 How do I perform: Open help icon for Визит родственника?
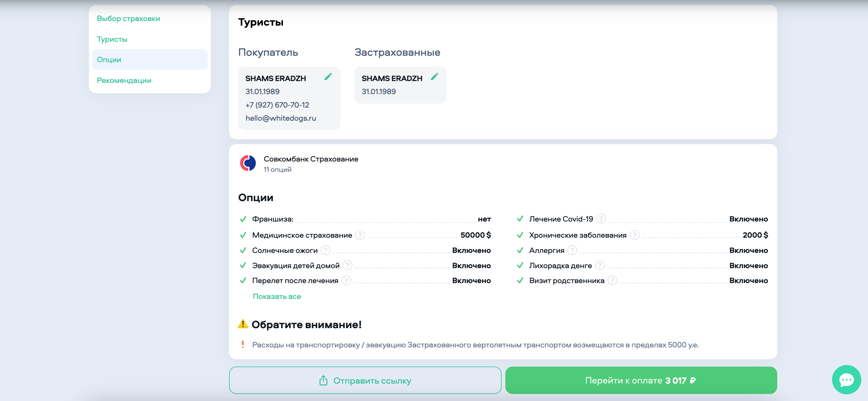612,281
